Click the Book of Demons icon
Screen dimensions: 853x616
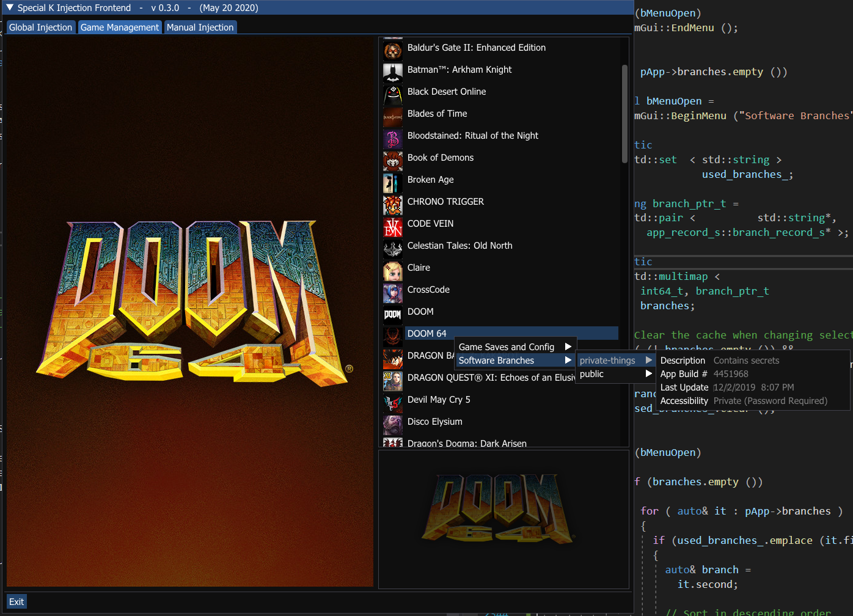[392, 161]
